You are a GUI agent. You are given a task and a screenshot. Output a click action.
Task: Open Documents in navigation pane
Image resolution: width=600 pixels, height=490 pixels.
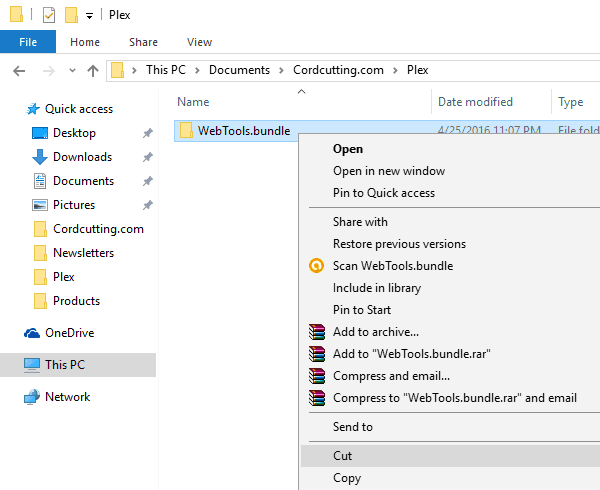tap(83, 181)
